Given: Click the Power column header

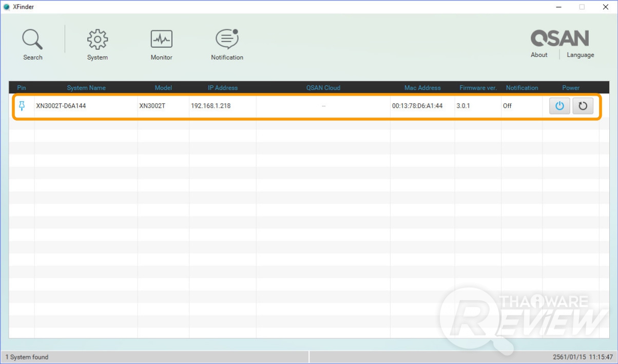Looking at the screenshot, I should (571, 88).
